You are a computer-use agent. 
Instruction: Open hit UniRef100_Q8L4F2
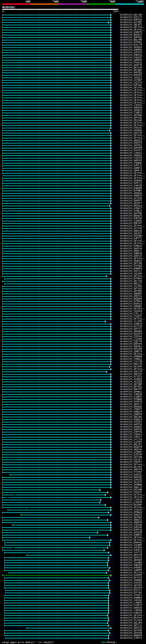coord(131,25)
